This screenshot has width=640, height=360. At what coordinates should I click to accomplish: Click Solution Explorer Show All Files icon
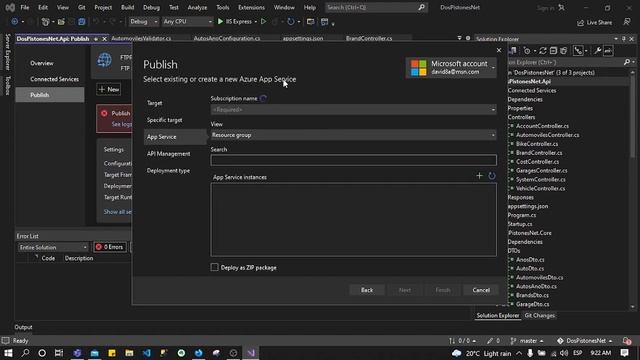[x=564, y=51]
